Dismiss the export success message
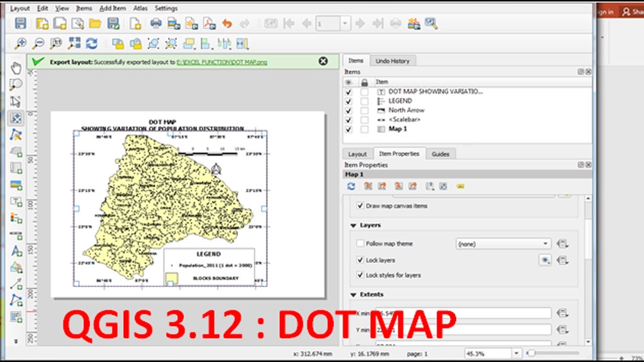 click(x=323, y=61)
